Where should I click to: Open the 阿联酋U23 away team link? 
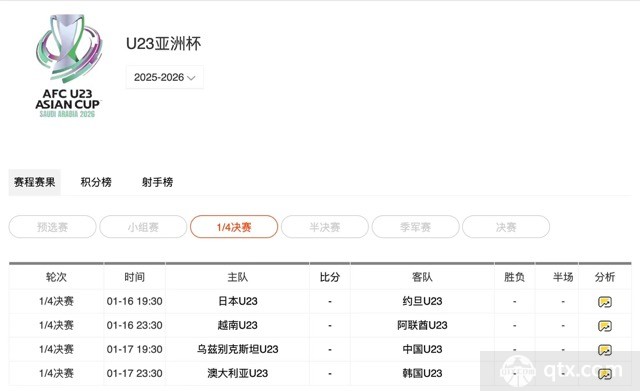422,325
